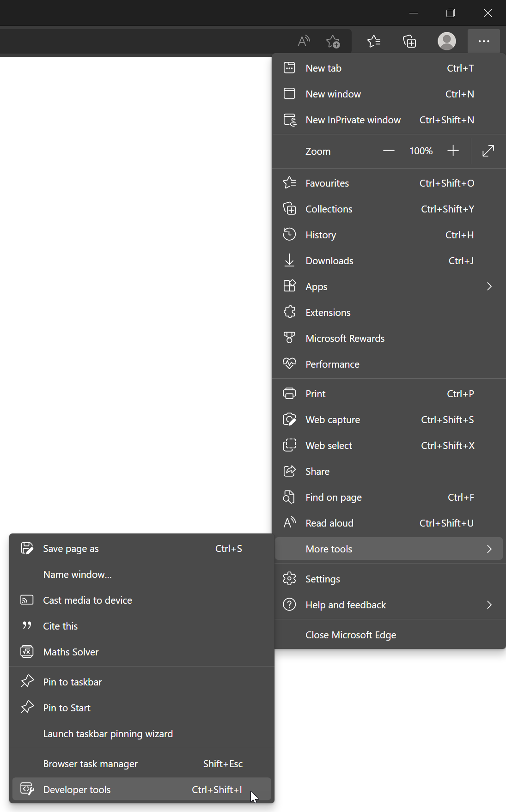Enter full screen from Zoom row
The width and height of the screenshot is (506, 812).
tap(488, 151)
